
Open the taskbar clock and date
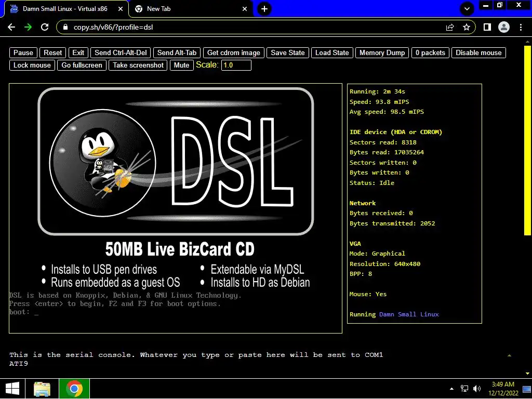click(503, 389)
